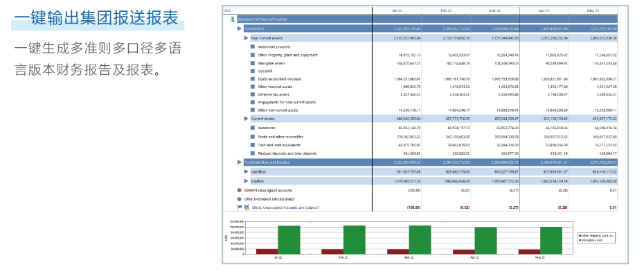Click the square icon beside Prepayments for non-current assets
This screenshot has width=644, height=274.
pyautogui.click(x=253, y=103)
